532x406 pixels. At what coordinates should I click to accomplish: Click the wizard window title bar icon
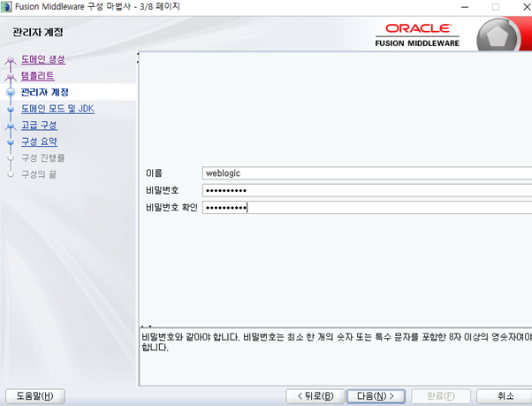[6, 7]
